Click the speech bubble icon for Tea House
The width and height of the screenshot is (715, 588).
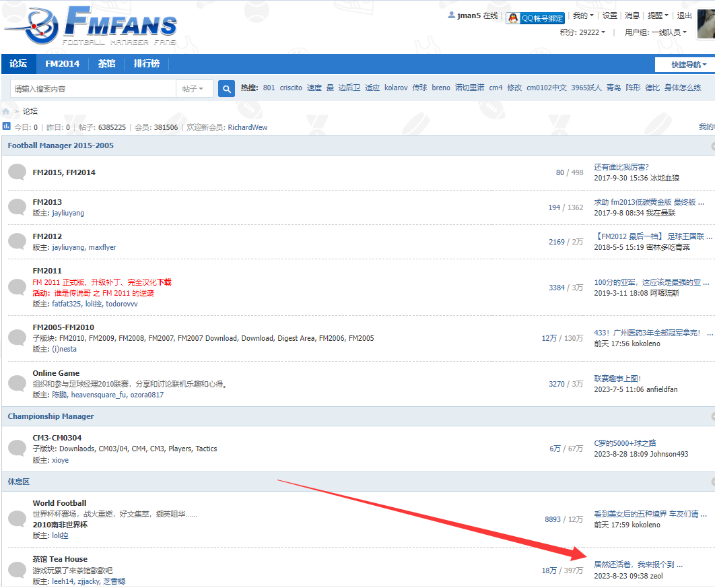(18, 570)
